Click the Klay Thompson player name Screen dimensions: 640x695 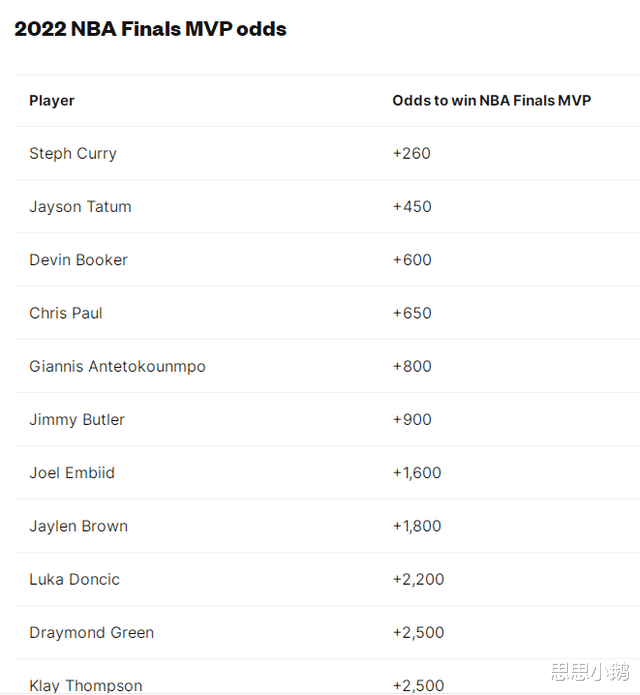pos(86,685)
